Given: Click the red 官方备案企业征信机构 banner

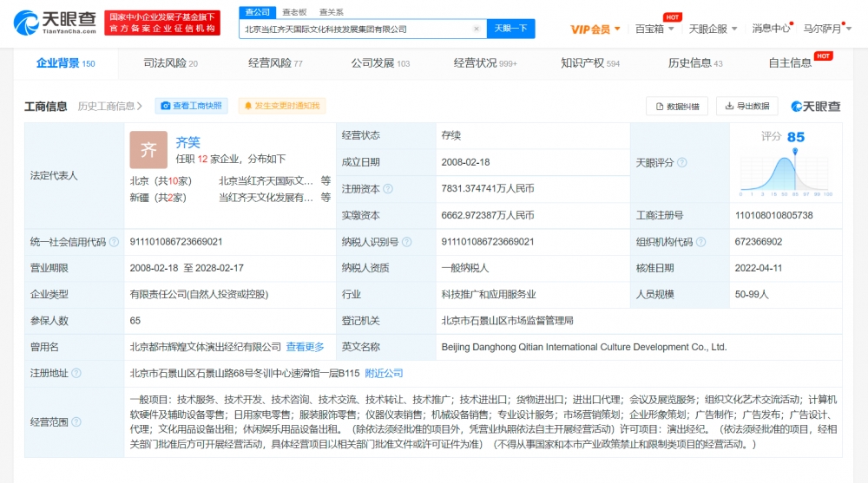Looking at the screenshot, I should tap(162, 23).
